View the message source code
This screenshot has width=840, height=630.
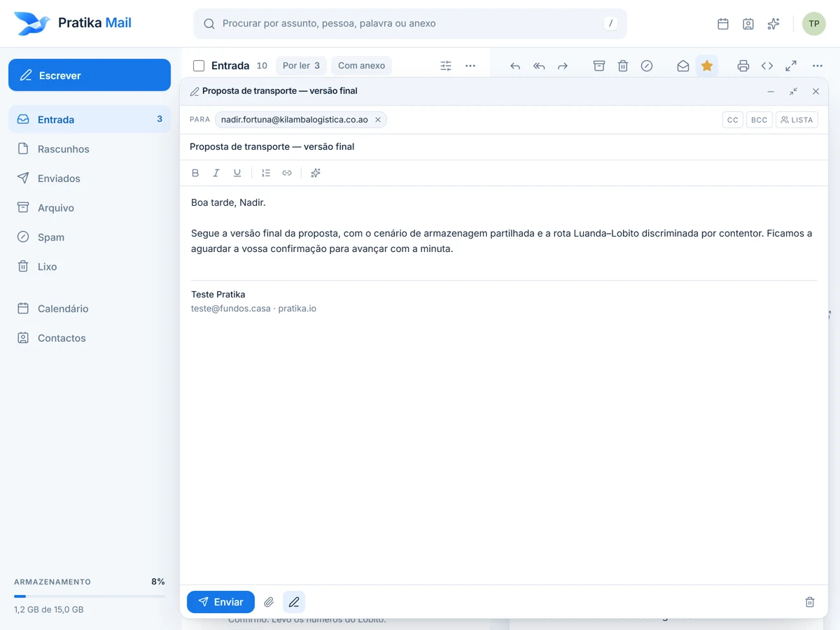pos(767,66)
